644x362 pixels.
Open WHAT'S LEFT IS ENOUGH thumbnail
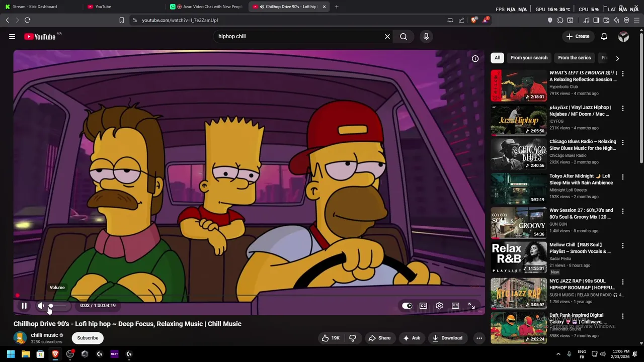tap(519, 85)
